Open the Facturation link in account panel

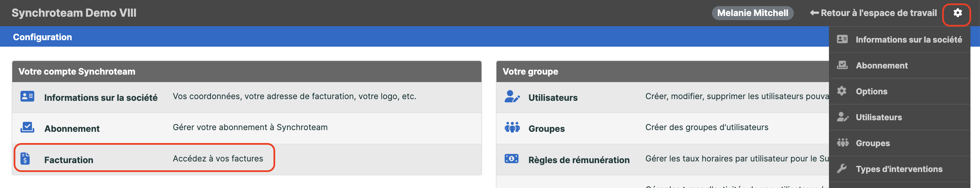click(69, 160)
